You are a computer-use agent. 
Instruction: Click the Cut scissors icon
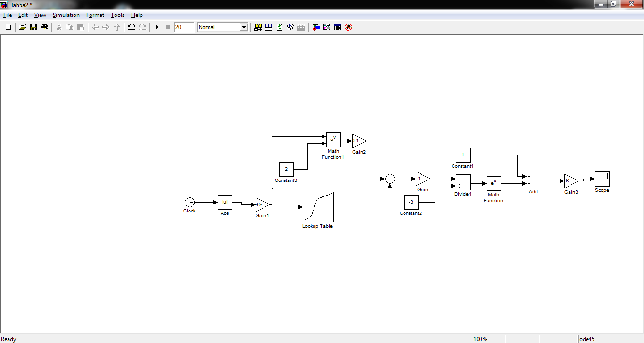click(59, 27)
